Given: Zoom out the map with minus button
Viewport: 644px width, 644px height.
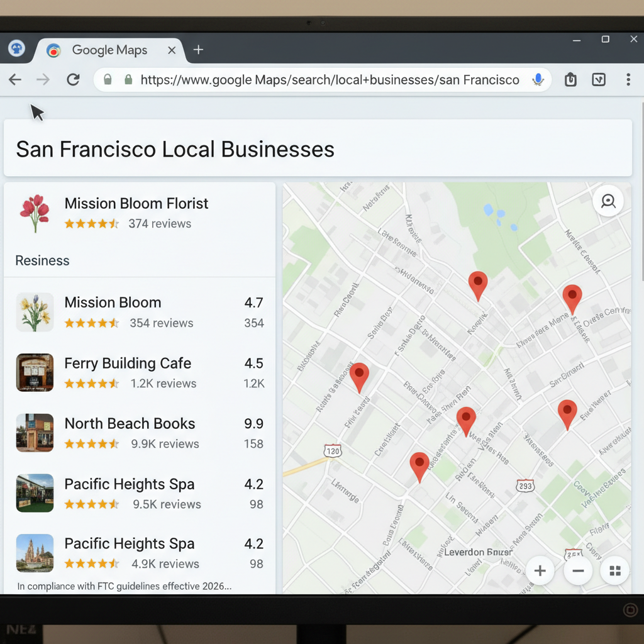Looking at the screenshot, I should [578, 570].
